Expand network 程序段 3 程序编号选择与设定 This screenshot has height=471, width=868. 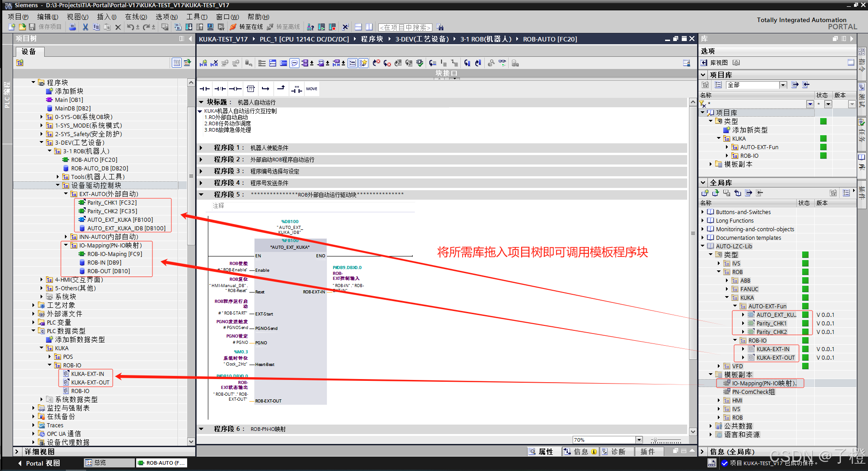(x=201, y=171)
